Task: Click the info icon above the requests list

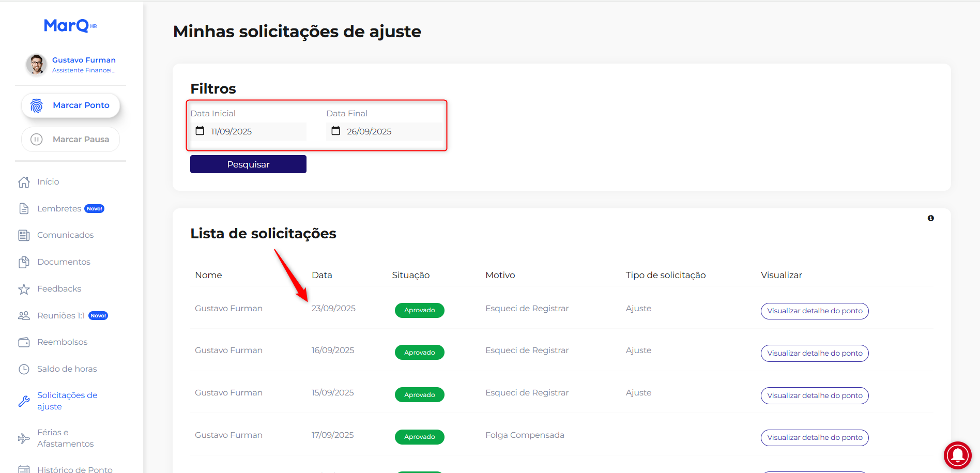Action: pyautogui.click(x=930, y=218)
